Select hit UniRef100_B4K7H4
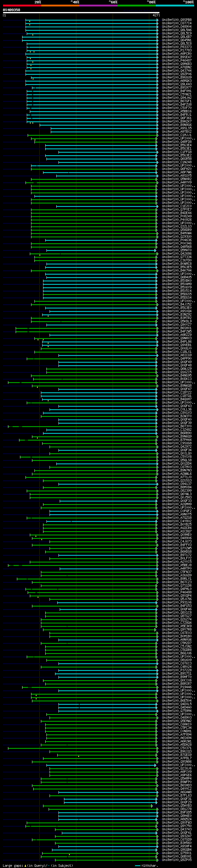 177,270
